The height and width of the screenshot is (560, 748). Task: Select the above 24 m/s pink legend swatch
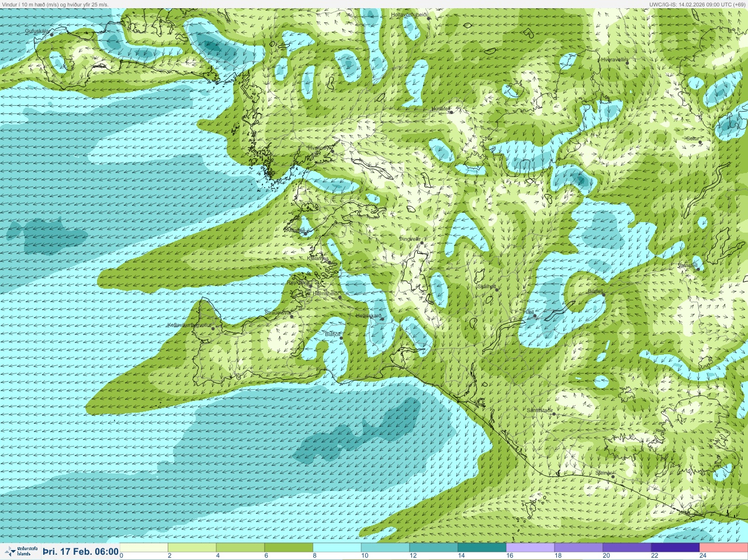[x=723, y=548]
